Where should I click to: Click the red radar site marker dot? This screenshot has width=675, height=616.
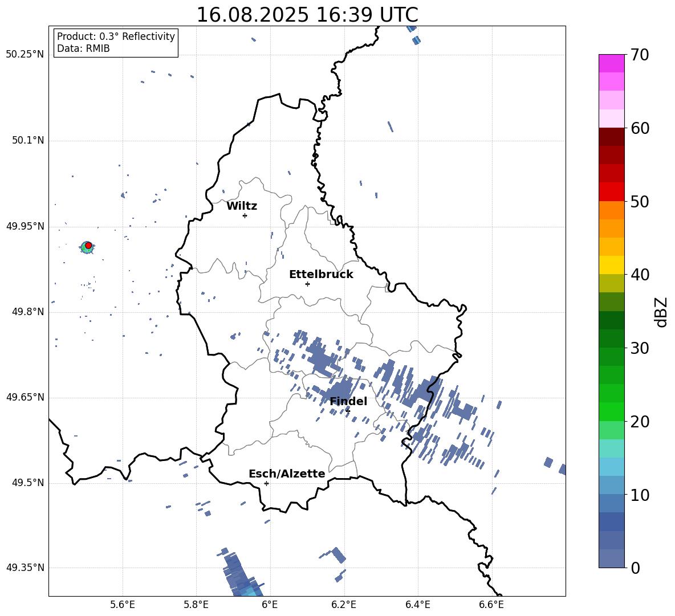pos(88,246)
